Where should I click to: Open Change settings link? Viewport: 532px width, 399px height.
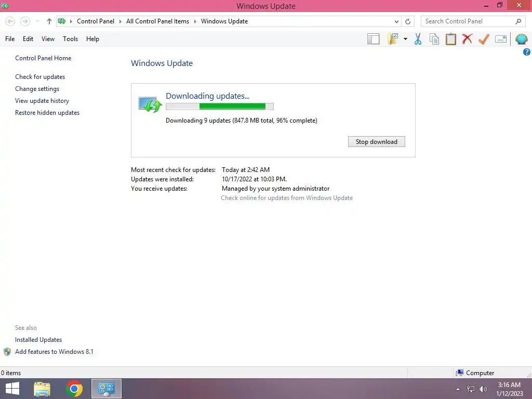(37, 89)
